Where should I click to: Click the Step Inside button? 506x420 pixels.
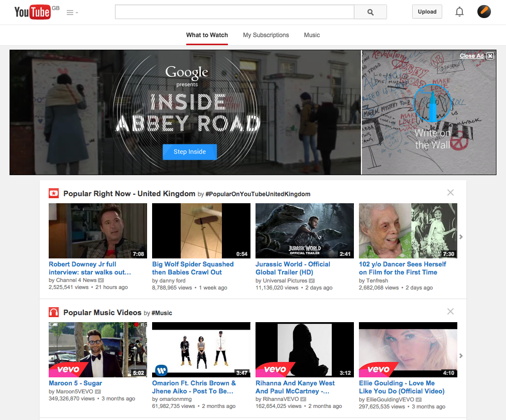[190, 152]
